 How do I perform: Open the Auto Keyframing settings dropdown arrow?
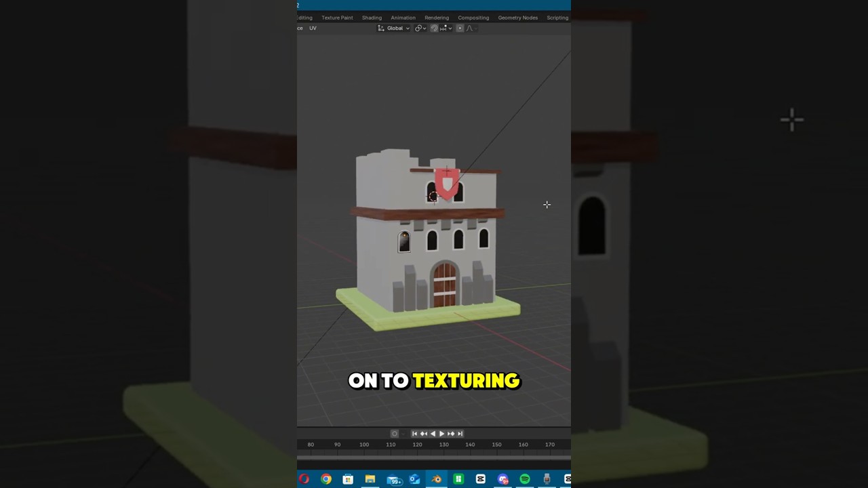point(403,434)
